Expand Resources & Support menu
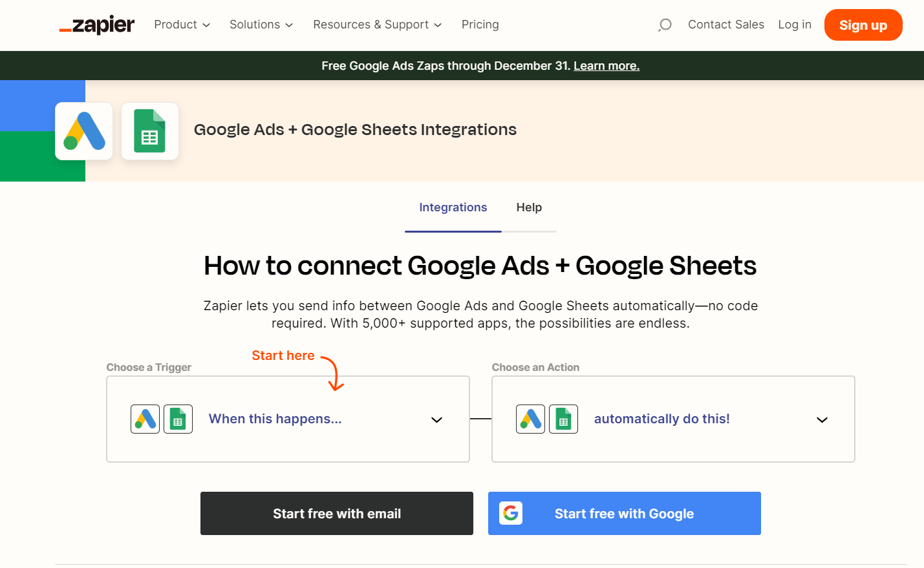 tap(378, 25)
